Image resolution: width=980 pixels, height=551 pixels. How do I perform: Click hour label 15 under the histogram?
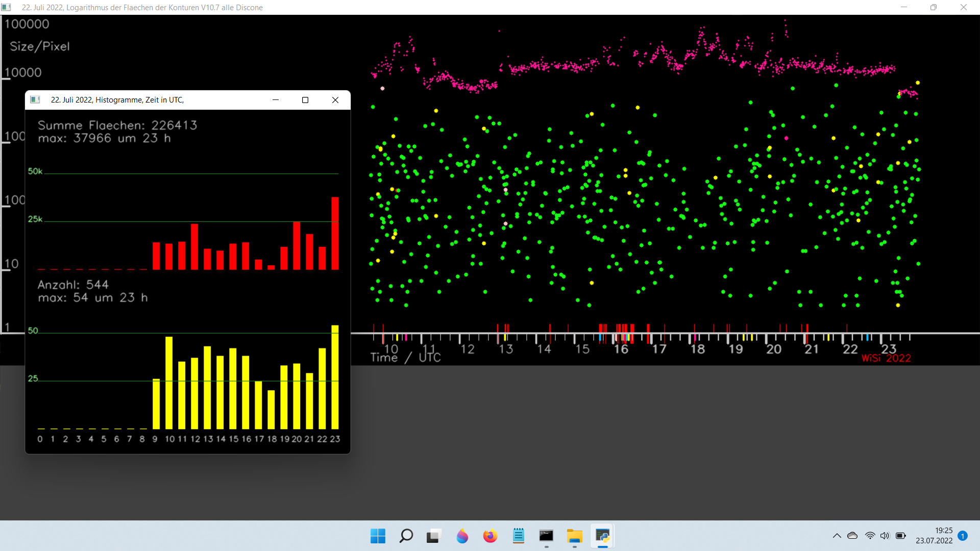click(234, 439)
